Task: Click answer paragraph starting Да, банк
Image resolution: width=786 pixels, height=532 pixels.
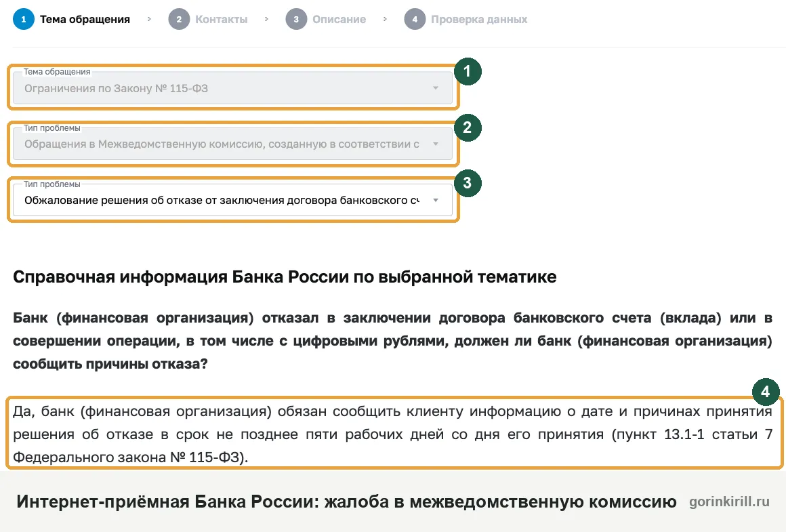Action: (x=392, y=434)
